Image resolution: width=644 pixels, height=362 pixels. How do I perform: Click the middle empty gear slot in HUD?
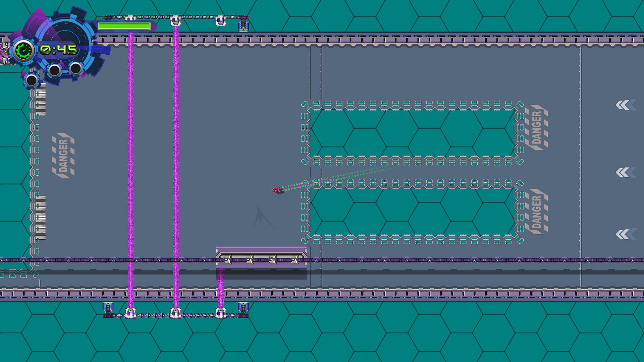(54, 70)
